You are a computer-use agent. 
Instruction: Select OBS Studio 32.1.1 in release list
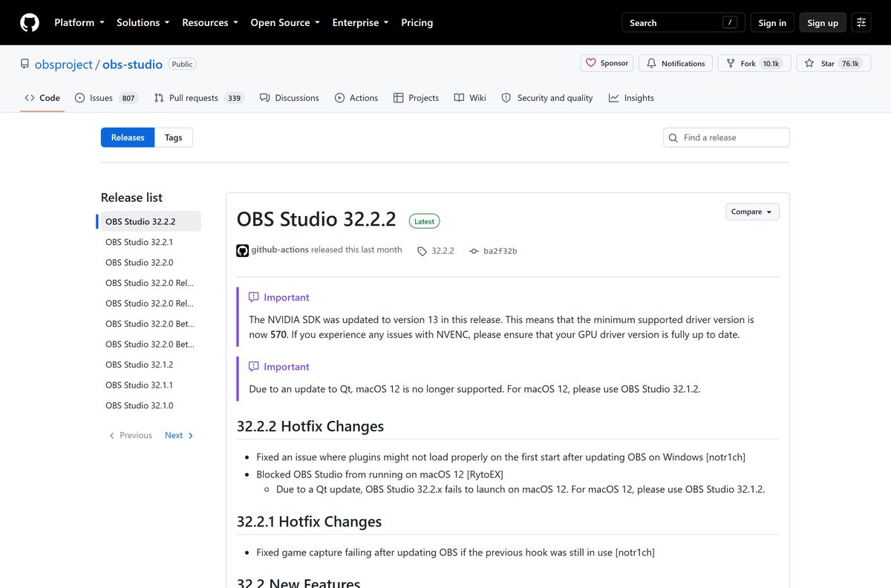(x=149, y=385)
